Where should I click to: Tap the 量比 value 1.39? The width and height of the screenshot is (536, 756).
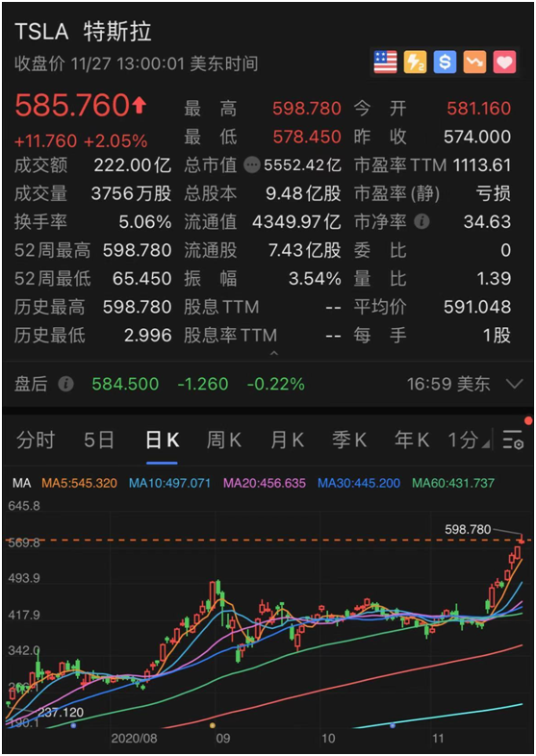click(x=493, y=279)
